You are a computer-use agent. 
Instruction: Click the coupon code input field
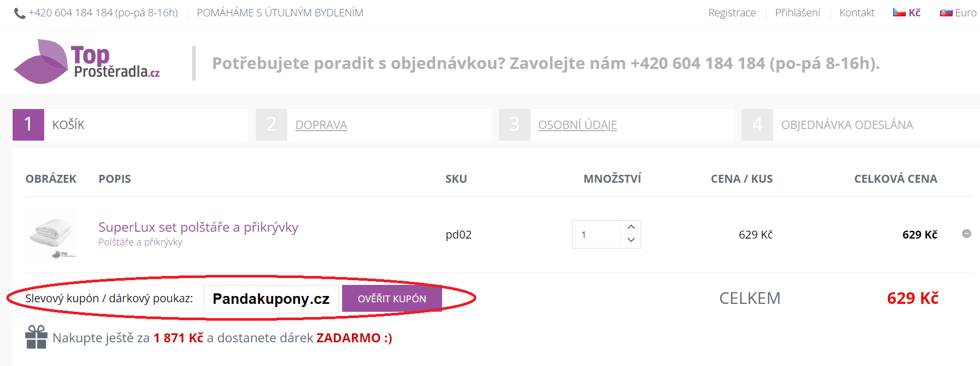(x=271, y=299)
